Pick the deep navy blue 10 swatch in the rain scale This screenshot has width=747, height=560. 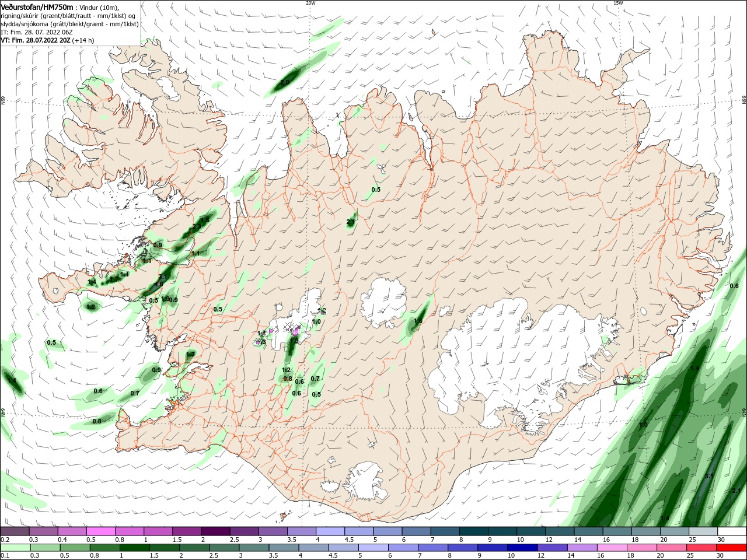521,548
